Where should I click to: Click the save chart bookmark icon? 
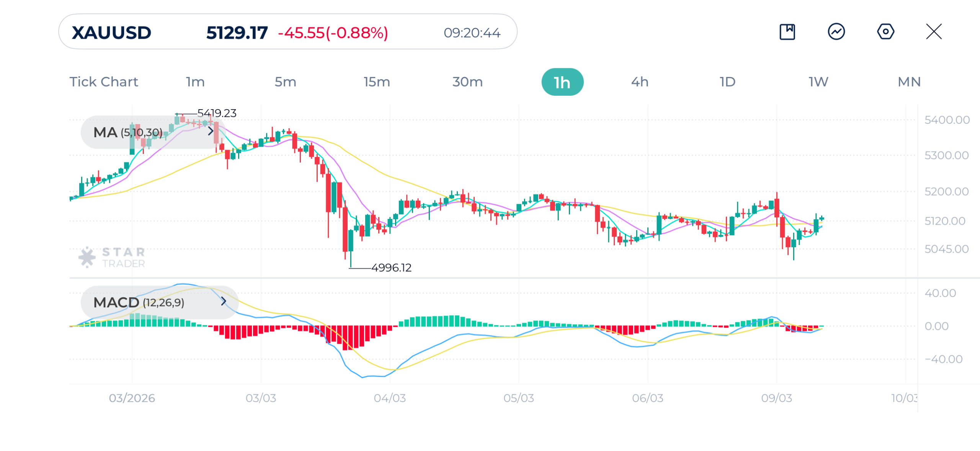tap(787, 32)
